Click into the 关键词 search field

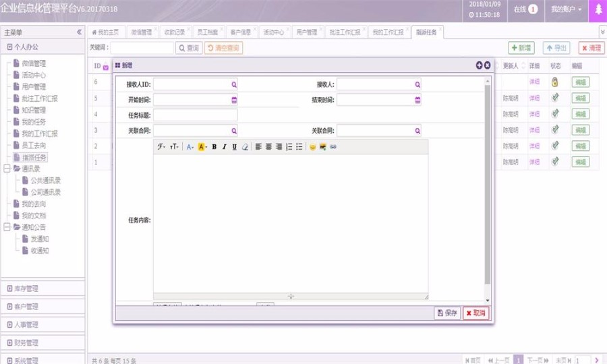tap(142, 48)
